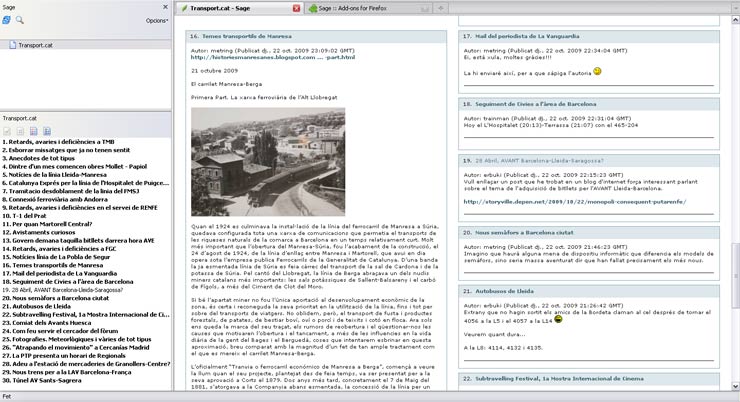Image resolution: width=740 pixels, height=402 pixels.
Task: Select list item 18 Seguiment de Civies
Action: pyautogui.click(x=67, y=282)
